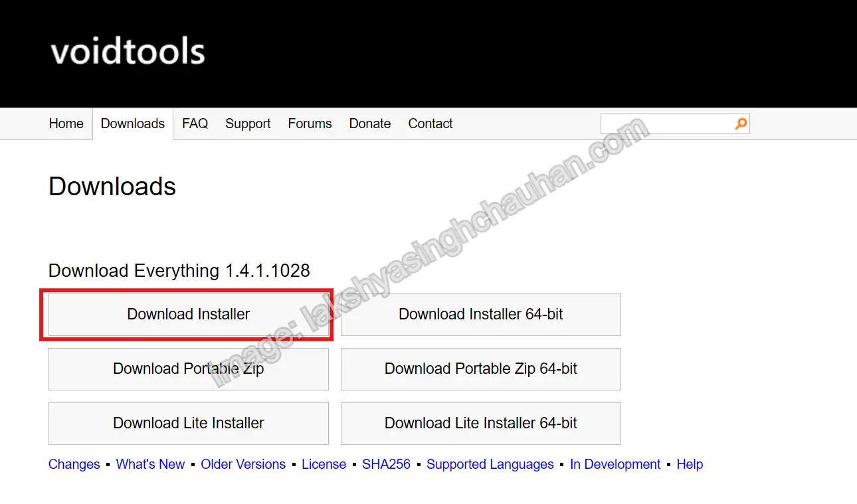Open the Older Versions link
The height and width of the screenshot is (504, 857).
pos(243,464)
